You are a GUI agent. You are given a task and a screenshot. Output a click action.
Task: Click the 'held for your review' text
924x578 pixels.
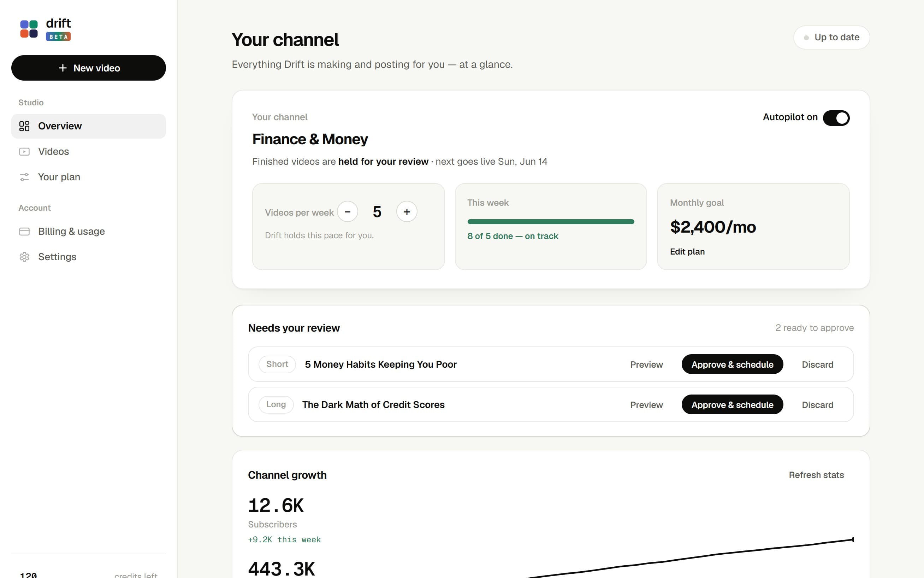tap(383, 162)
